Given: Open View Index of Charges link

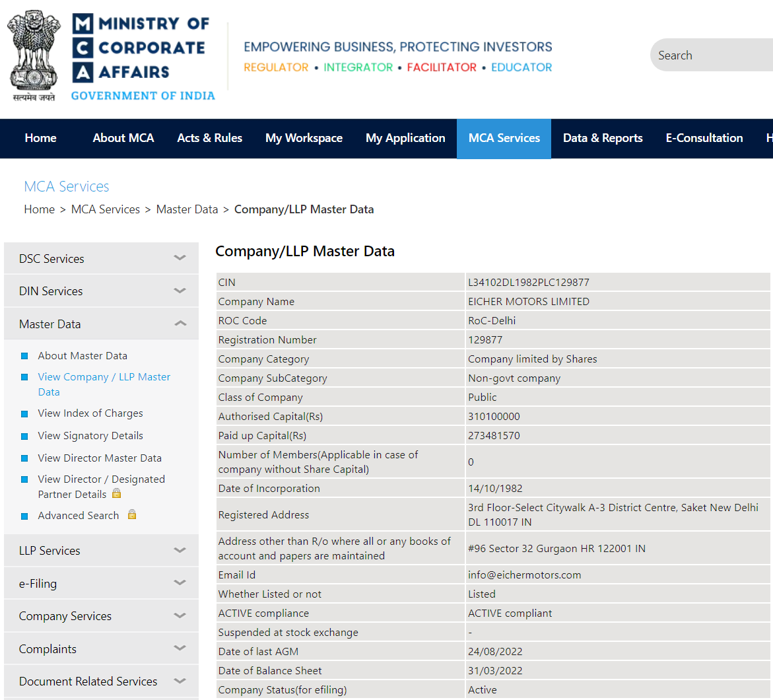Looking at the screenshot, I should 90,413.
